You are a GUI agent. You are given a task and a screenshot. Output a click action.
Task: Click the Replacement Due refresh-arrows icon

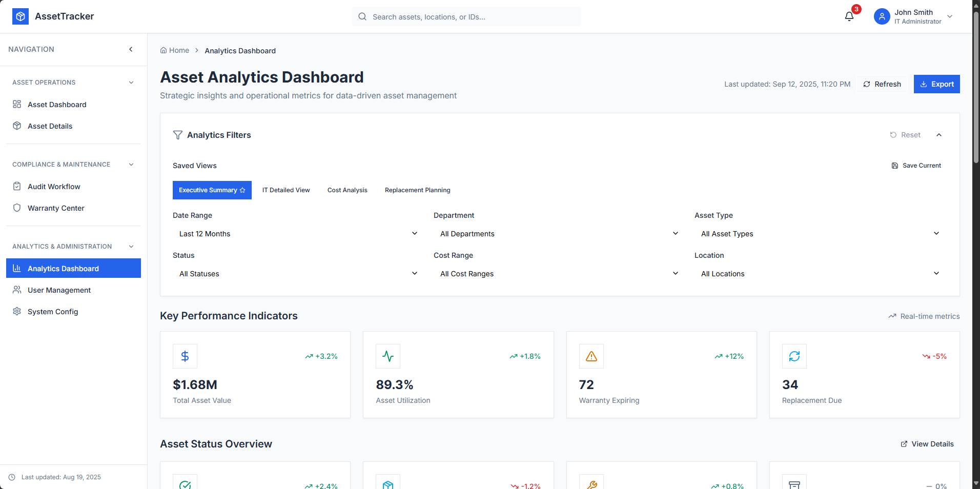(794, 356)
